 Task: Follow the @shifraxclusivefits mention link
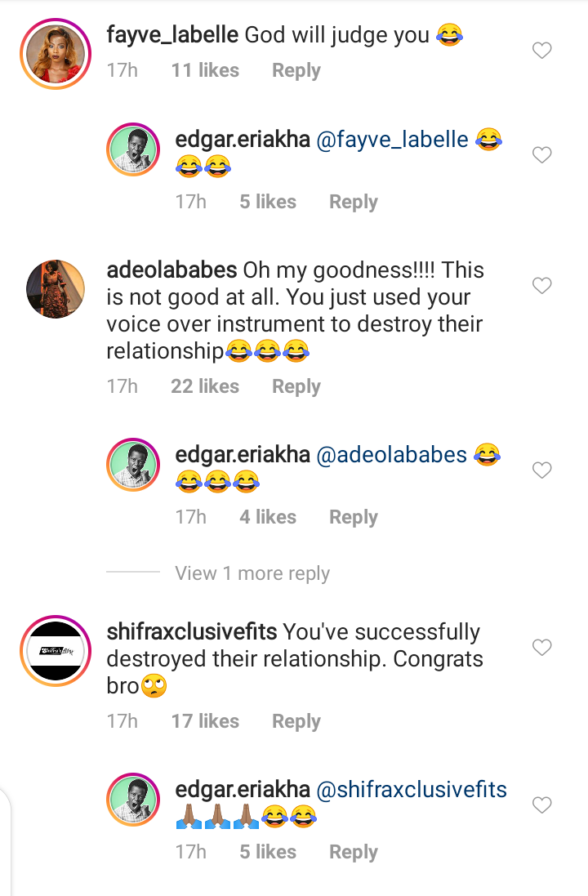[411, 790]
